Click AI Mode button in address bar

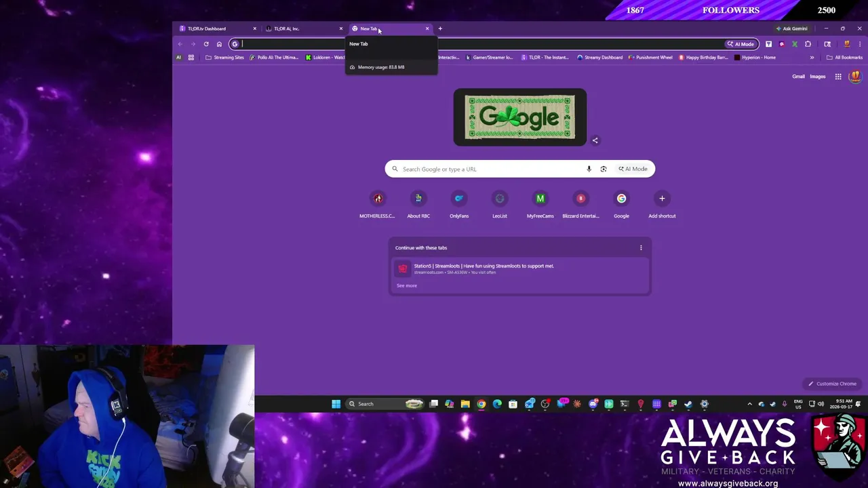pos(741,44)
